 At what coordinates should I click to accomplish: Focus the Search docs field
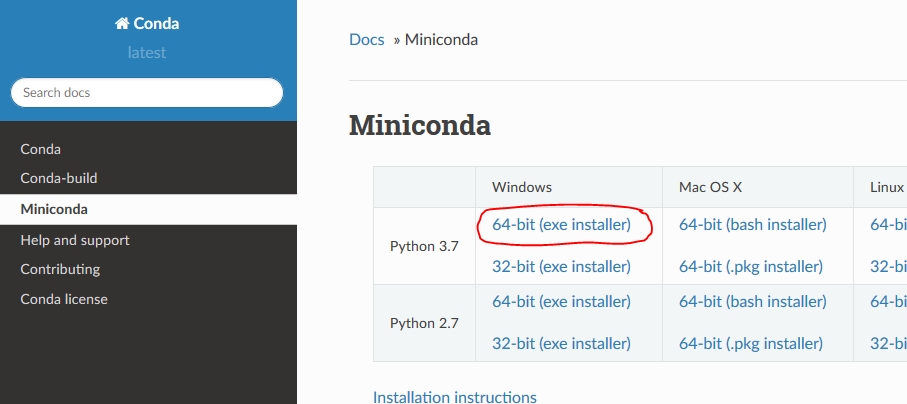click(x=147, y=93)
